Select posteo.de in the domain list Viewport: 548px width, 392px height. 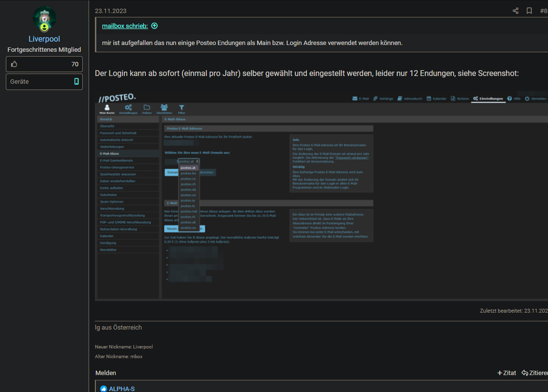tap(188, 190)
